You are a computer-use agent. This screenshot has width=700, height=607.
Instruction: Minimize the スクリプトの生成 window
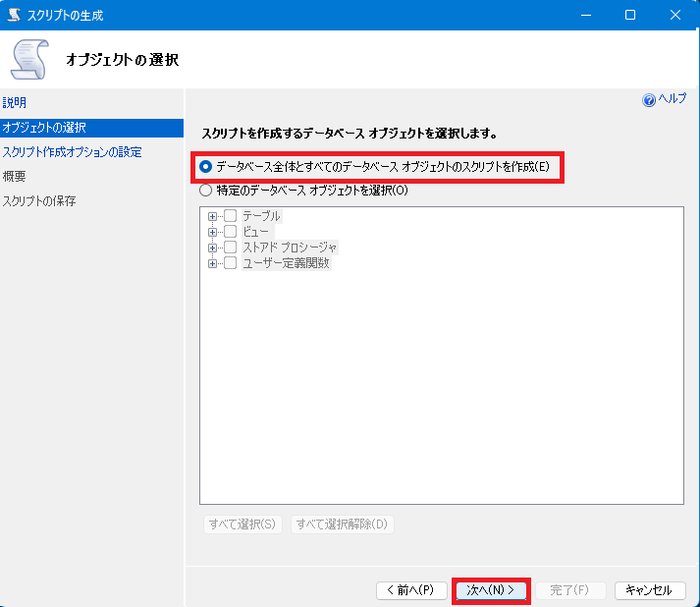(586, 15)
